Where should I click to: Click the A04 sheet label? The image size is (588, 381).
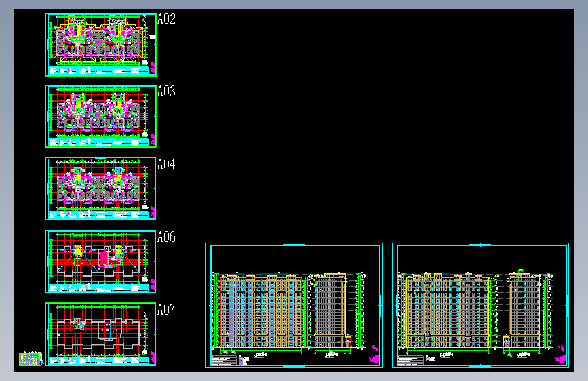tap(166, 165)
